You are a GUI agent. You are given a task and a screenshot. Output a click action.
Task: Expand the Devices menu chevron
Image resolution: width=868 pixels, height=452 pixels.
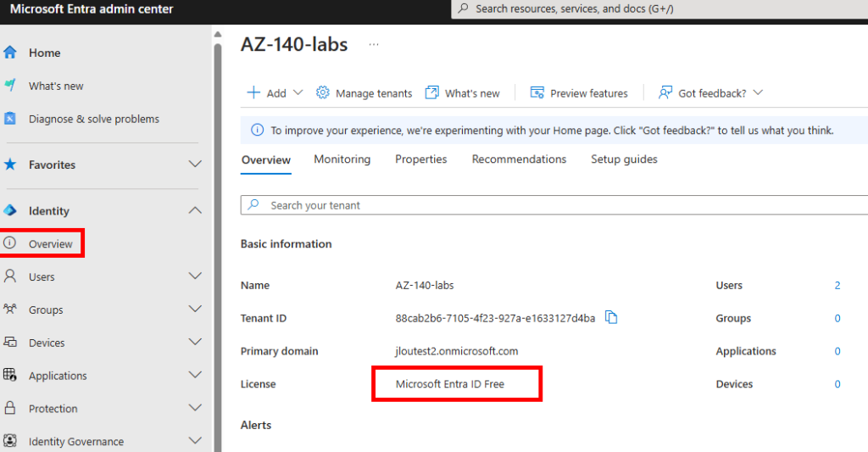click(195, 342)
